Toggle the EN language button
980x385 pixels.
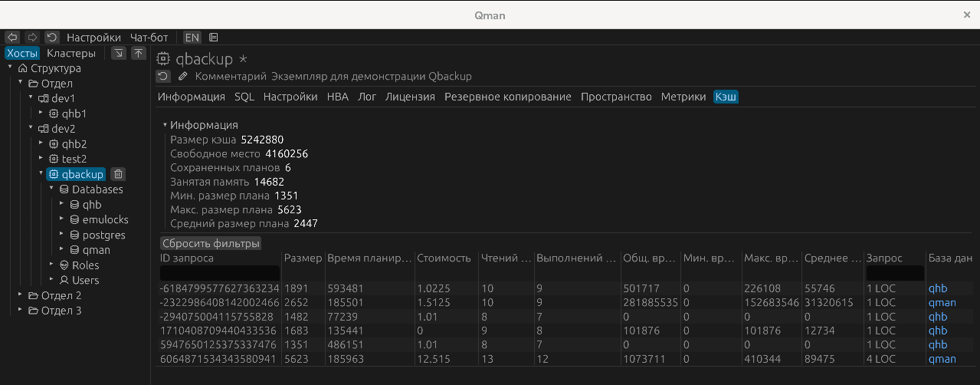click(x=192, y=37)
